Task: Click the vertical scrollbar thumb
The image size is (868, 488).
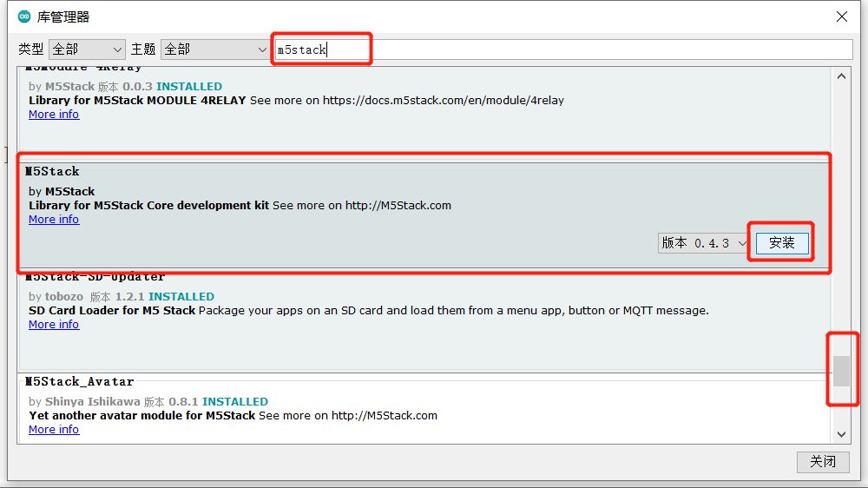Action: tap(841, 371)
